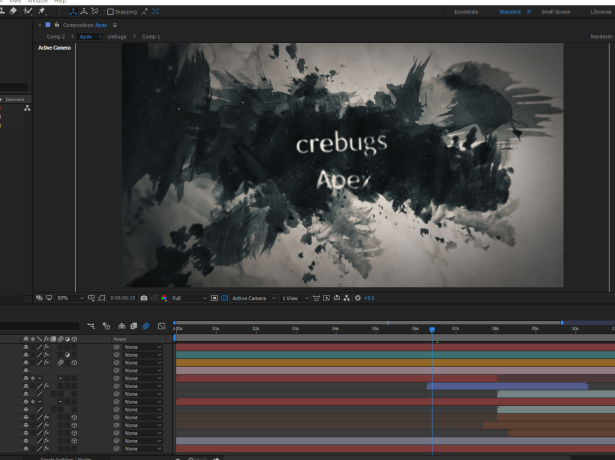This screenshot has width=615, height=460.
Task: Click the Parent column header
Action: point(120,339)
